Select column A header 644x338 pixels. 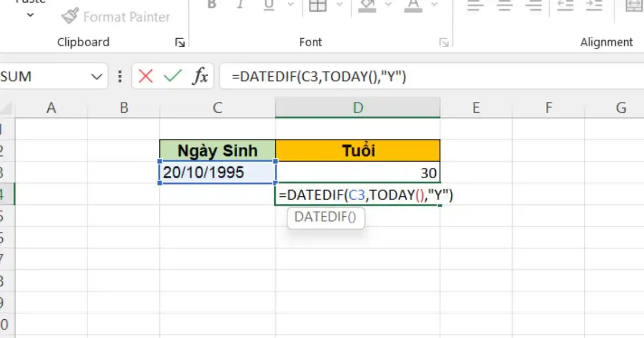[52, 108]
